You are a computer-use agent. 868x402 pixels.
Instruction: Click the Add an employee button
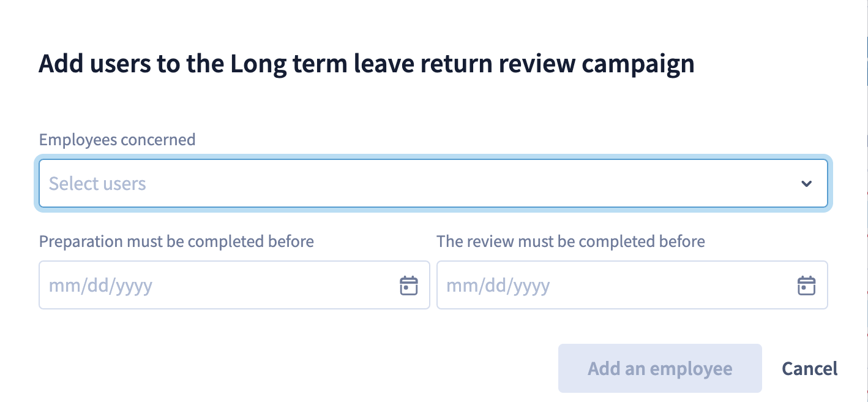coord(660,368)
